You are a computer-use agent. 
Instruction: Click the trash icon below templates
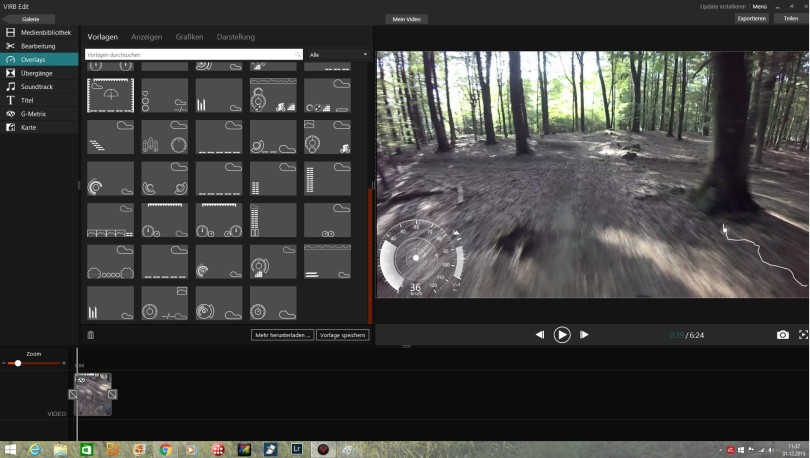pos(91,335)
